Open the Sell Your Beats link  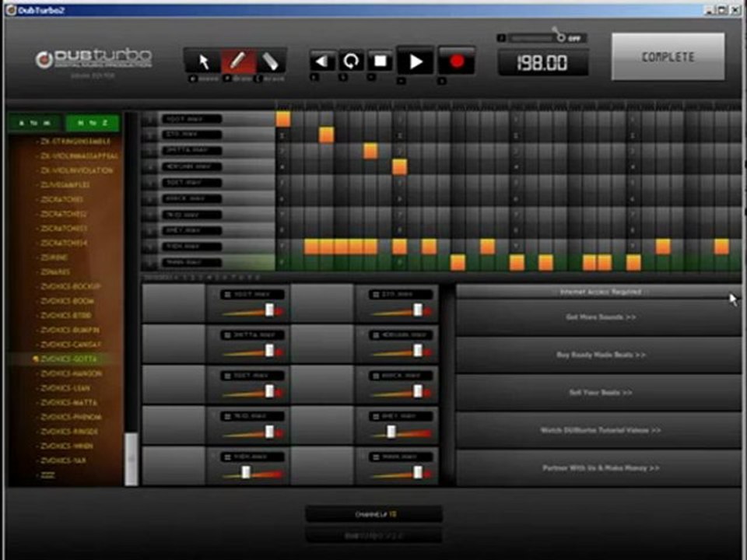(x=599, y=392)
